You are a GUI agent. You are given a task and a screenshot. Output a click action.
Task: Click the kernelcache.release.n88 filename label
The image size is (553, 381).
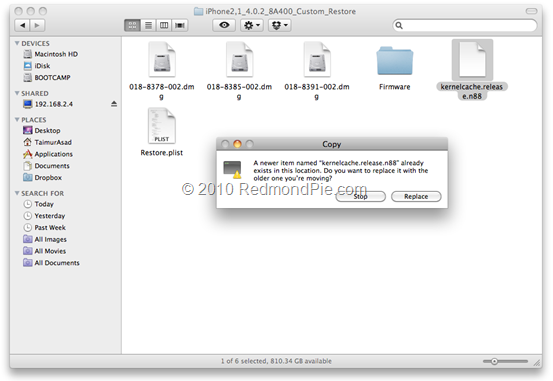[x=472, y=91]
